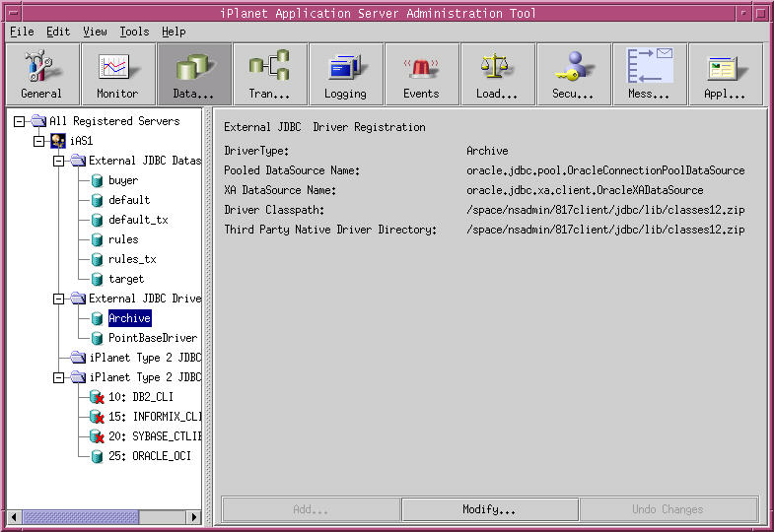Click the Add... button
This screenshot has width=774, height=532.
[x=311, y=509]
